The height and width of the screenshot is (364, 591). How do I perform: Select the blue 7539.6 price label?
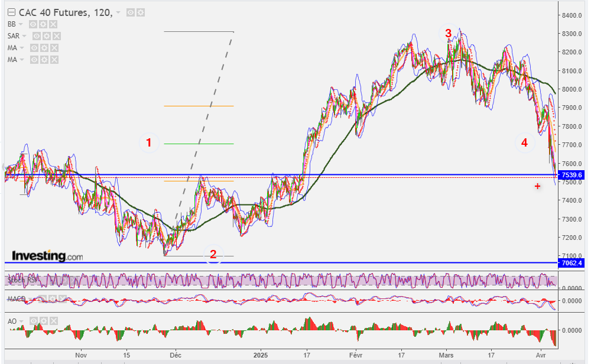click(571, 175)
